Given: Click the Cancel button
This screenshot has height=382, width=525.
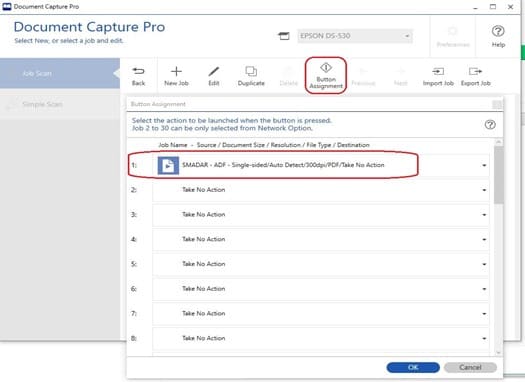Looking at the screenshot, I should pos(470,367).
